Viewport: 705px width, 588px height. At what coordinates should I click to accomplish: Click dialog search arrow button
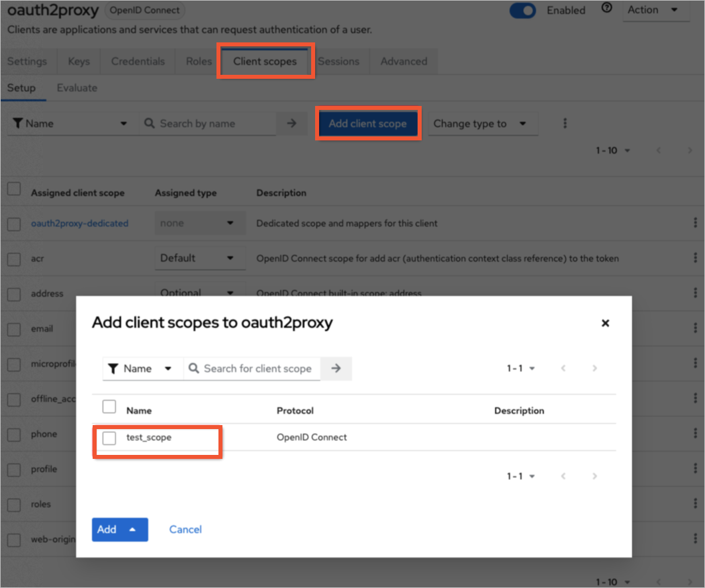point(336,368)
